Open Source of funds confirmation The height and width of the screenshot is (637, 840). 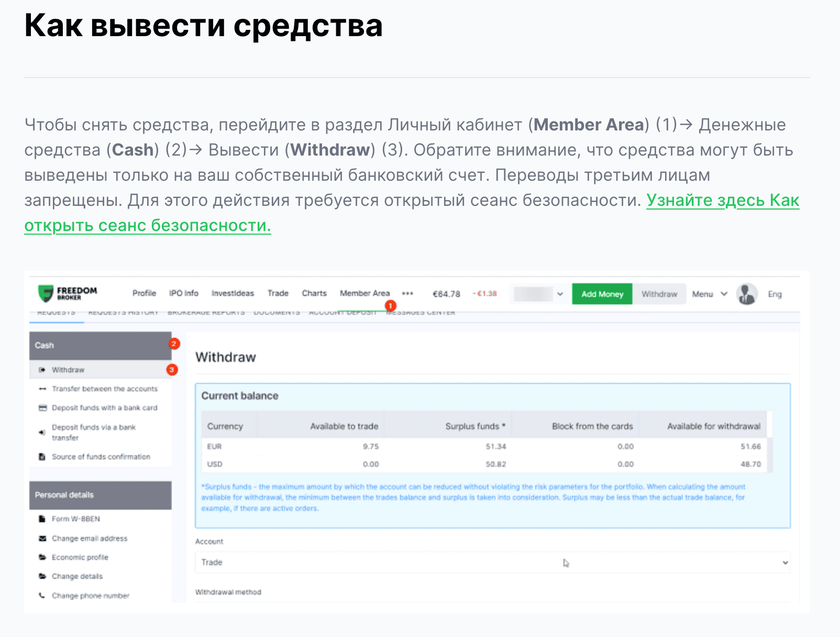tap(101, 457)
